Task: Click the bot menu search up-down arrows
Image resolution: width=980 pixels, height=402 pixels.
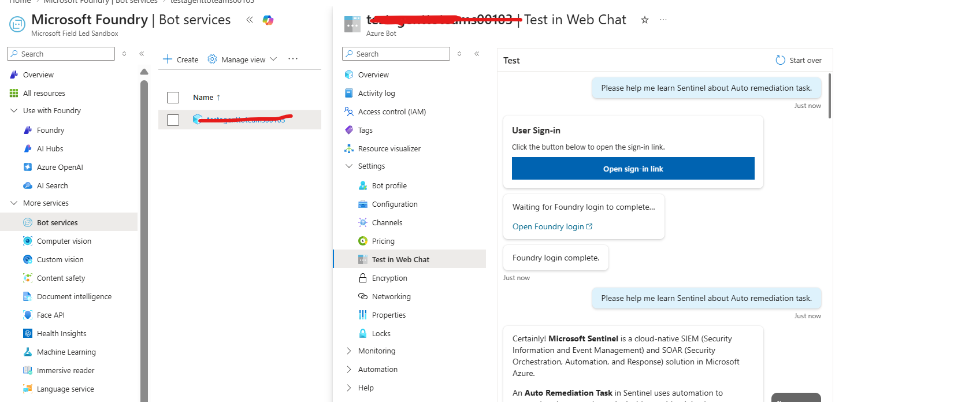Action: (x=459, y=54)
